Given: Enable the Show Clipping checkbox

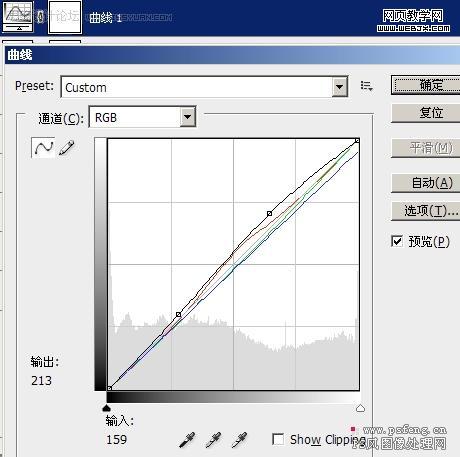Looking at the screenshot, I should pos(278,439).
